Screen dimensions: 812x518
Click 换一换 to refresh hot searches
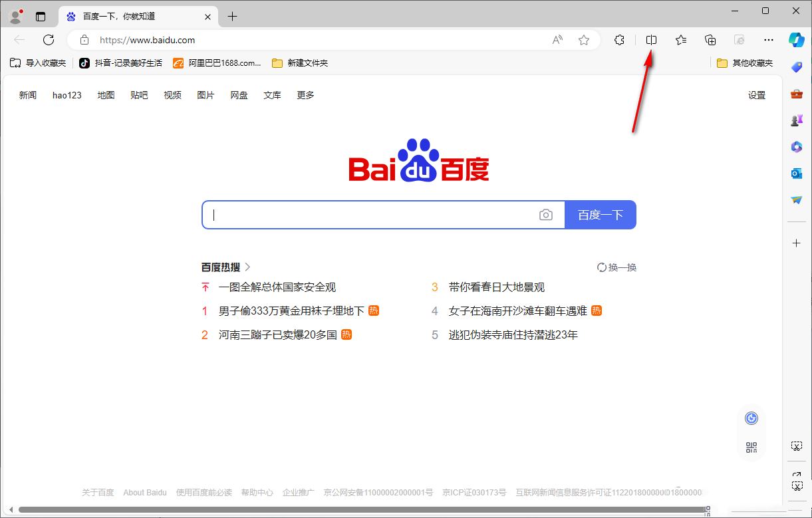coord(616,267)
